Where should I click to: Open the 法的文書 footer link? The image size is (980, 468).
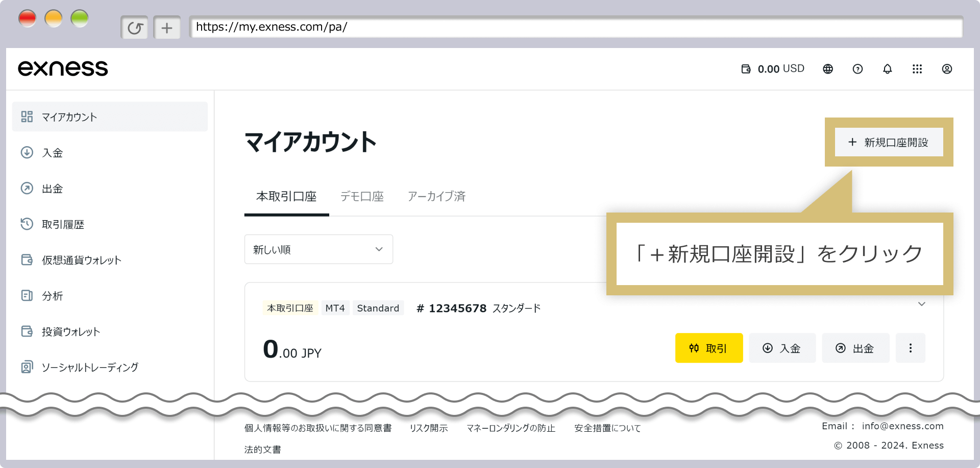click(x=262, y=450)
